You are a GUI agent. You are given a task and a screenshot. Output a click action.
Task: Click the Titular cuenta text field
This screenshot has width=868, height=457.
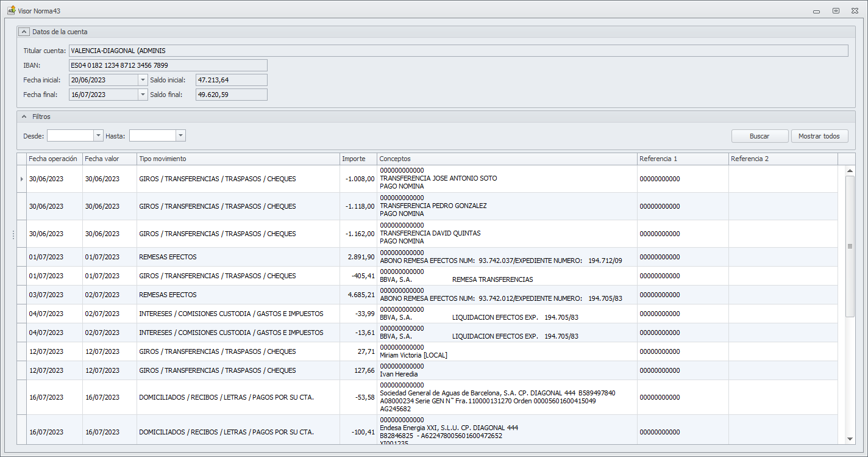[457, 51]
